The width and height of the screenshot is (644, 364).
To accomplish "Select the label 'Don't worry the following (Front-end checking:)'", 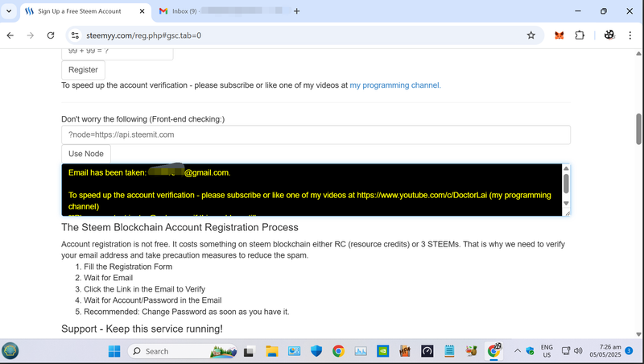I will (x=143, y=119).
